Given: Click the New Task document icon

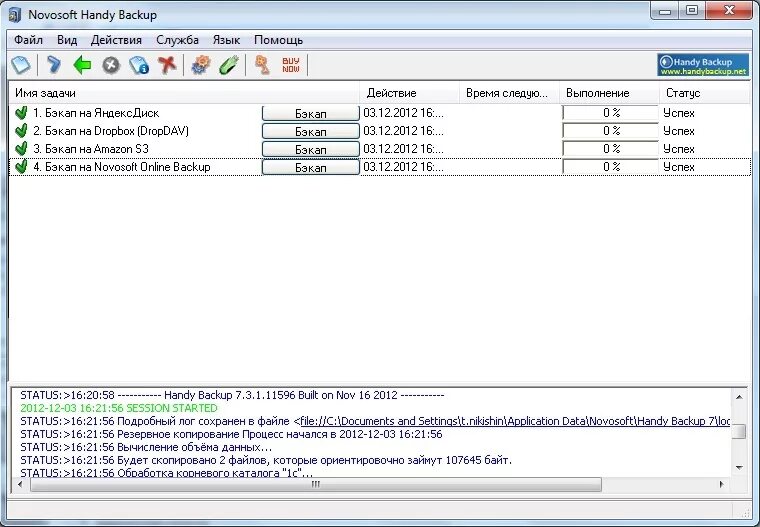Looking at the screenshot, I should 21,64.
